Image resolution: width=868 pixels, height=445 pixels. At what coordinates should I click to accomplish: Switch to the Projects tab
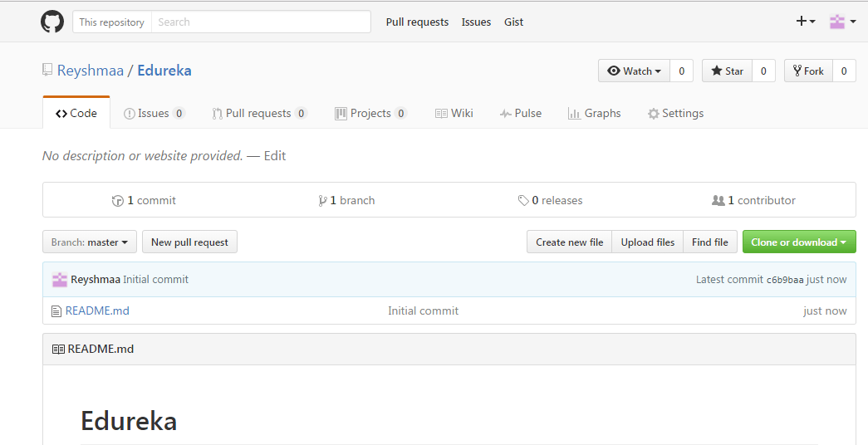tap(371, 113)
